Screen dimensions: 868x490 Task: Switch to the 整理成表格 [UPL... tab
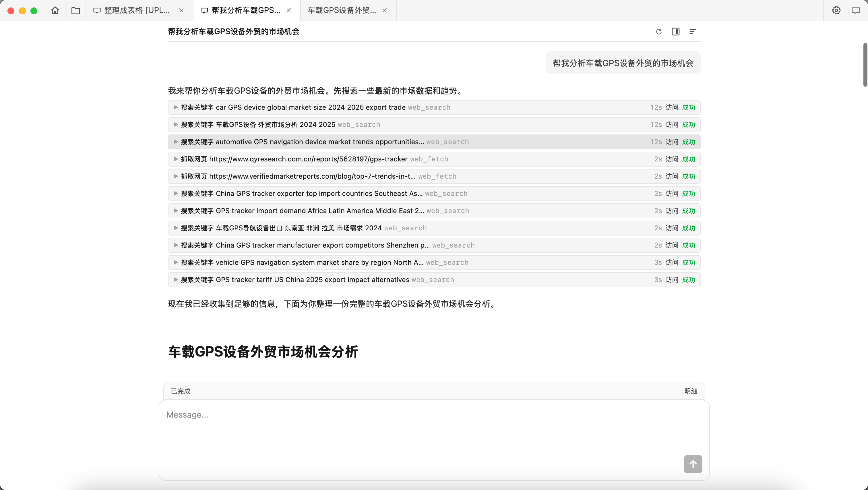point(139,10)
